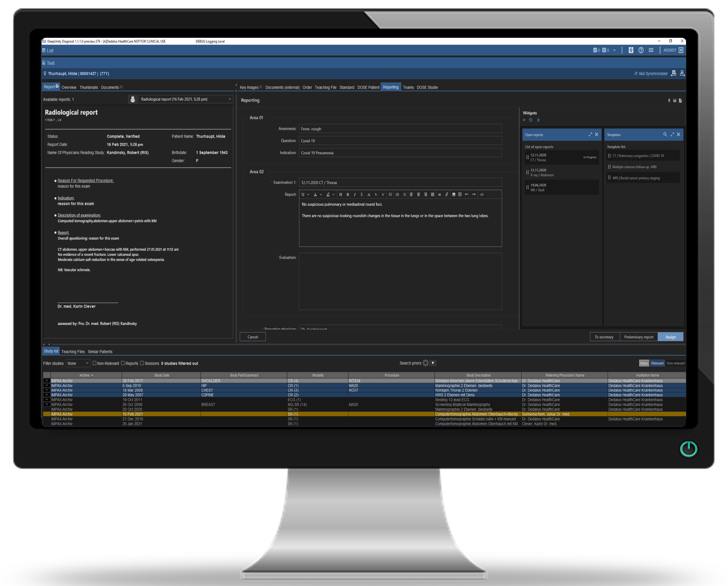This screenshot has height=586, width=728.
Task: Click the print report icon
Action: 133,99
